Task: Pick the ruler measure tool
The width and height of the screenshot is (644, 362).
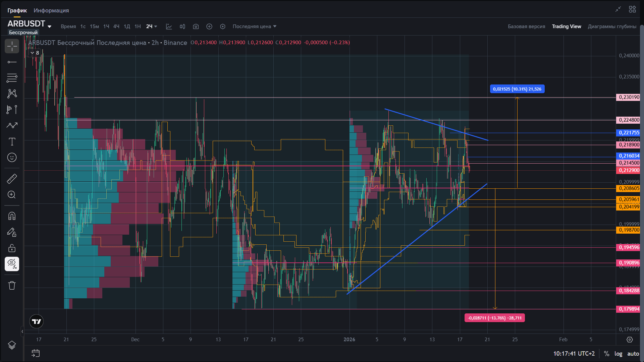Action: pyautogui.click(x=12, y=179)
